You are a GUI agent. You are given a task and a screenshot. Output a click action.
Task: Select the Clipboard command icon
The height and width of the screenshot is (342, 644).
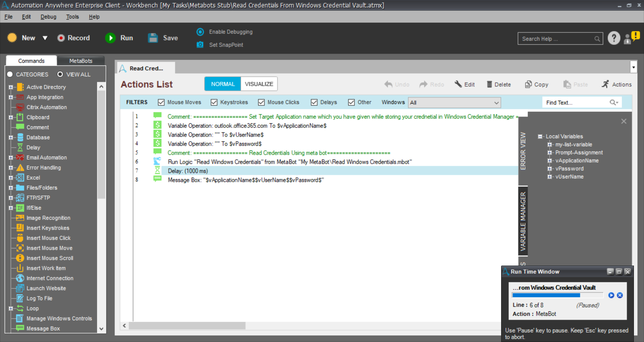pyautogui.click(x=20, y=117)
